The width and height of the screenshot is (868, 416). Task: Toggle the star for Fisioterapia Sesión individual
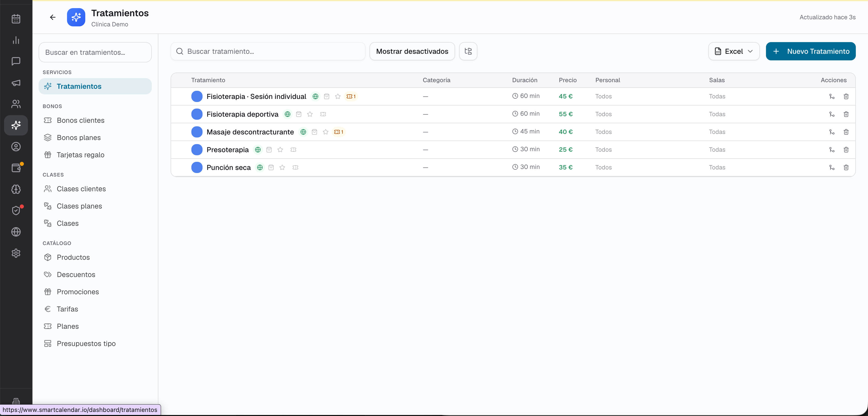338,96
